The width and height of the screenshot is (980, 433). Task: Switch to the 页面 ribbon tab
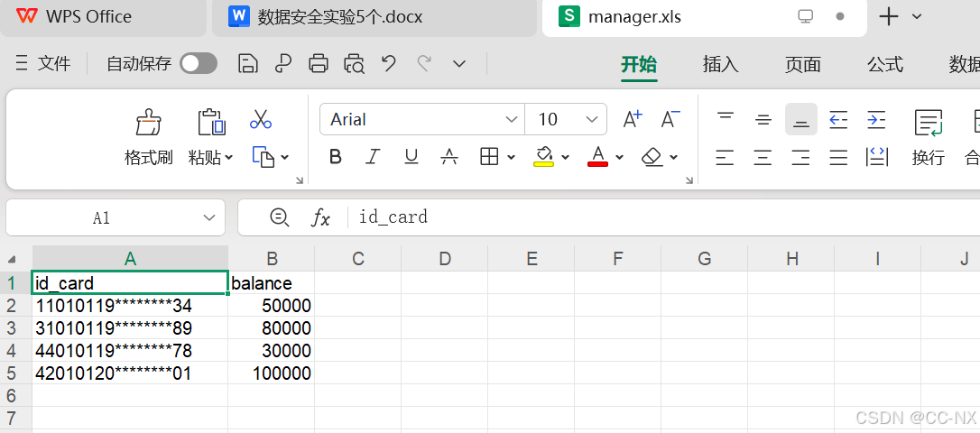tap(802, 64)
